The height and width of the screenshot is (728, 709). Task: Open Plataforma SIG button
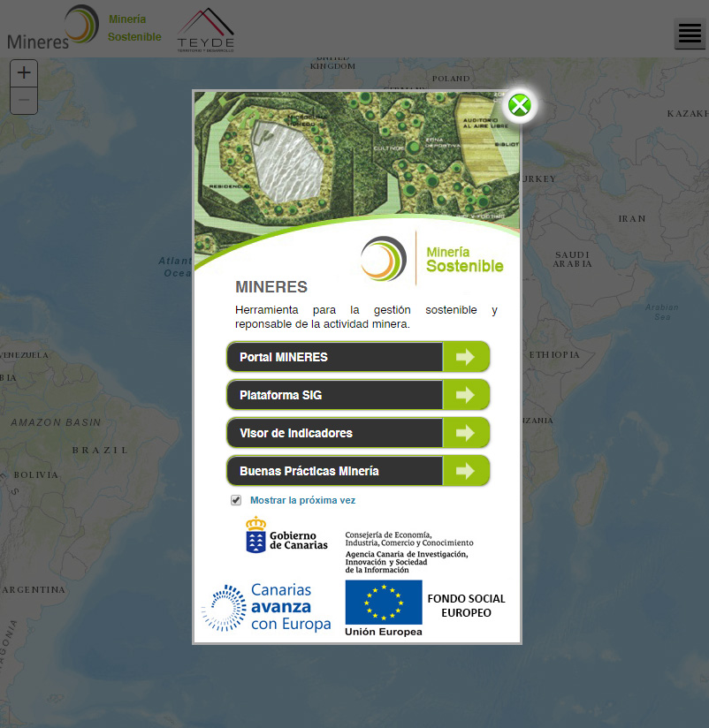334,395
